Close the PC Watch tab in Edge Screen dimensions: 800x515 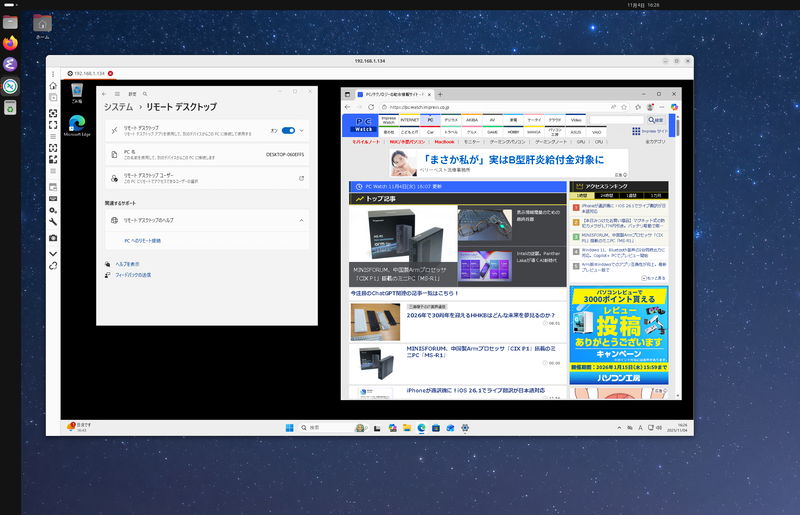pos(429,94)
